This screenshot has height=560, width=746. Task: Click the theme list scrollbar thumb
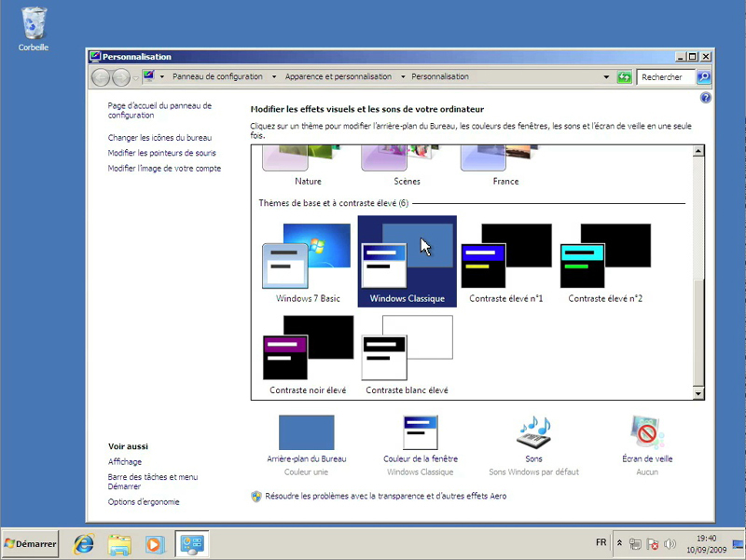[x=698, y=333]
